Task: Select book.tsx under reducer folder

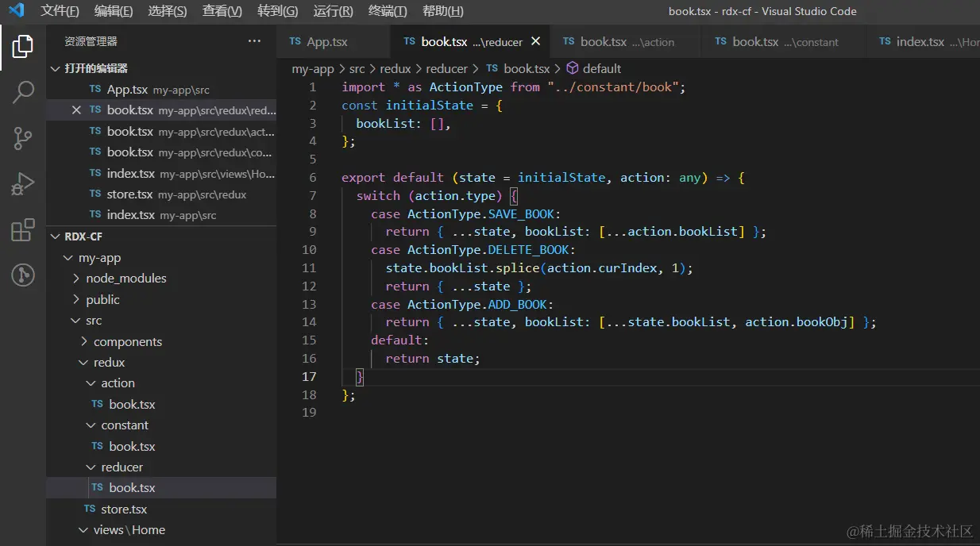Action: 161,488
